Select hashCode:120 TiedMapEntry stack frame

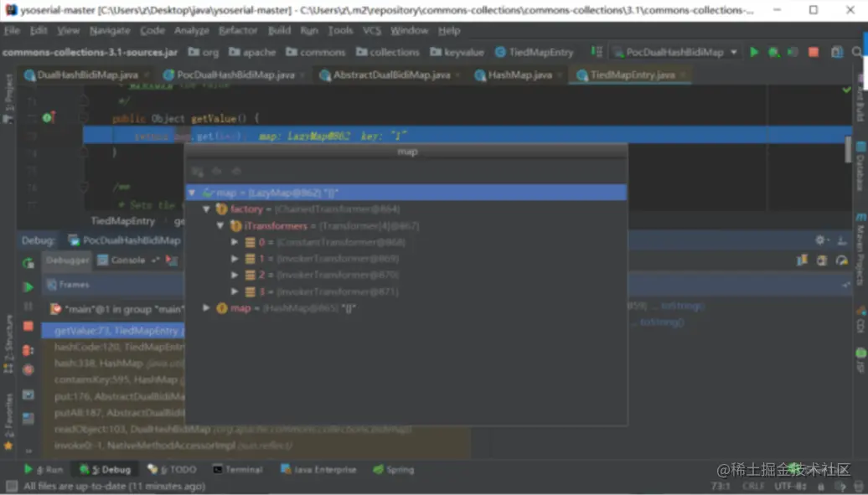pos(118,347)
